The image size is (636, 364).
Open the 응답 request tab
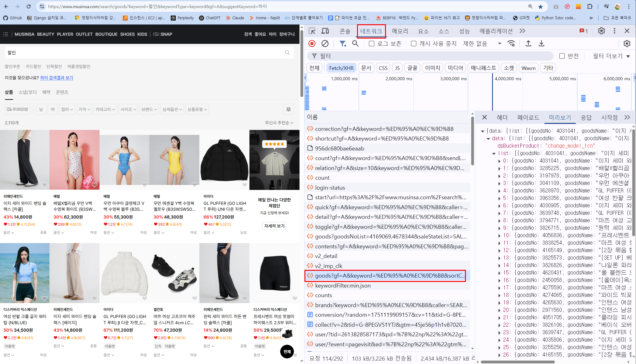click(586, 117)
